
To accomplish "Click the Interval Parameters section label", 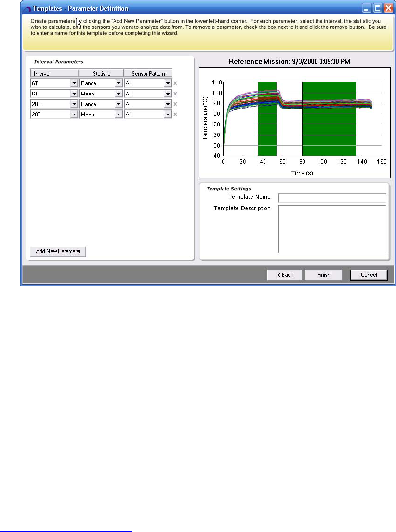I will [58, 62].
